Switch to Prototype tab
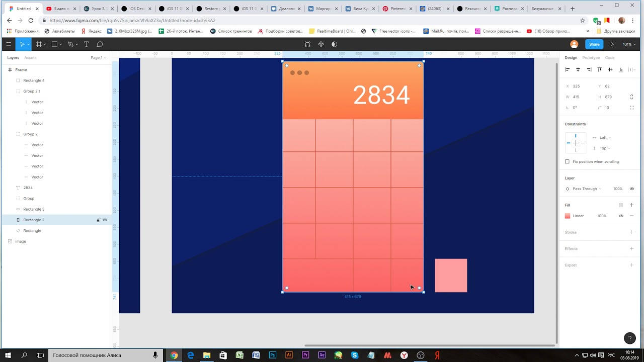The height and width of the screenshot is (362, 644). pos(591,58)
